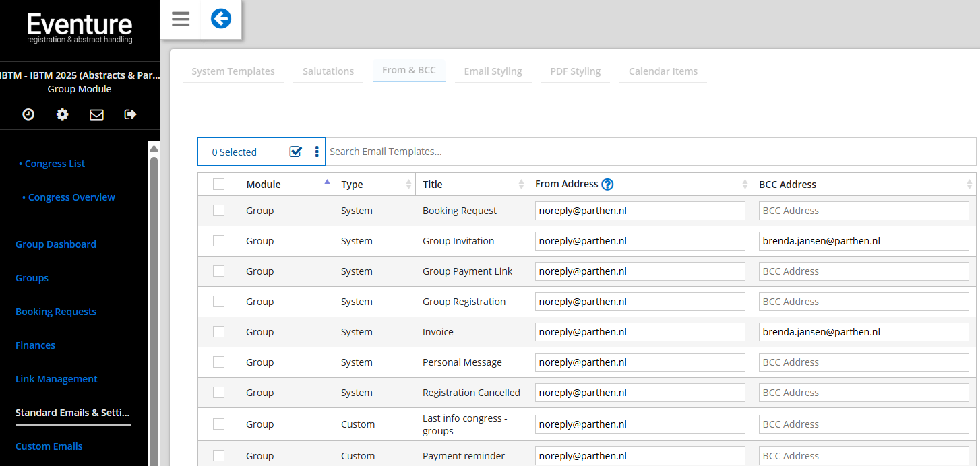The width and height of the screenshot is (980, 466).
Task: Open the settings gear icon in sidebar
Action: pyautogui.click(x=63, y=114)
